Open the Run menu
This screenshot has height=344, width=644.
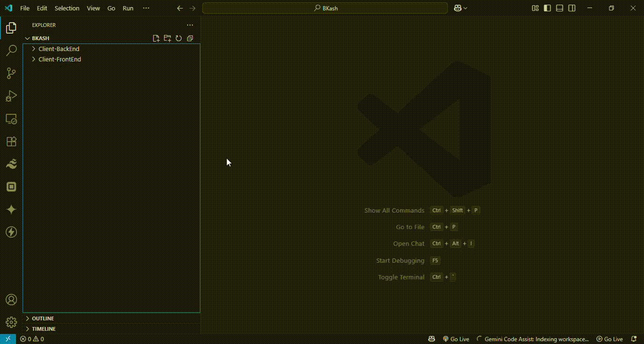(128, 8)
